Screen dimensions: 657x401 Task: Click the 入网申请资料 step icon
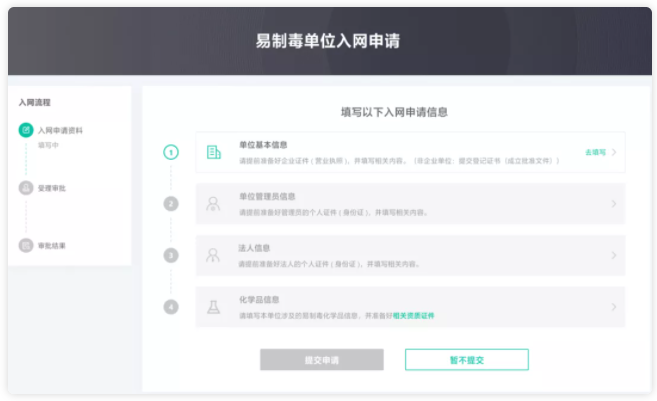(26, 130)
